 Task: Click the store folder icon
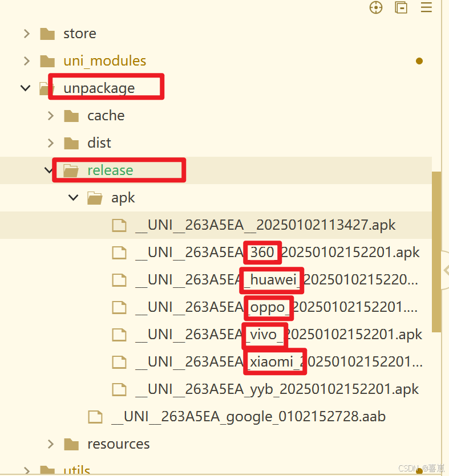[x=47, y=34]
